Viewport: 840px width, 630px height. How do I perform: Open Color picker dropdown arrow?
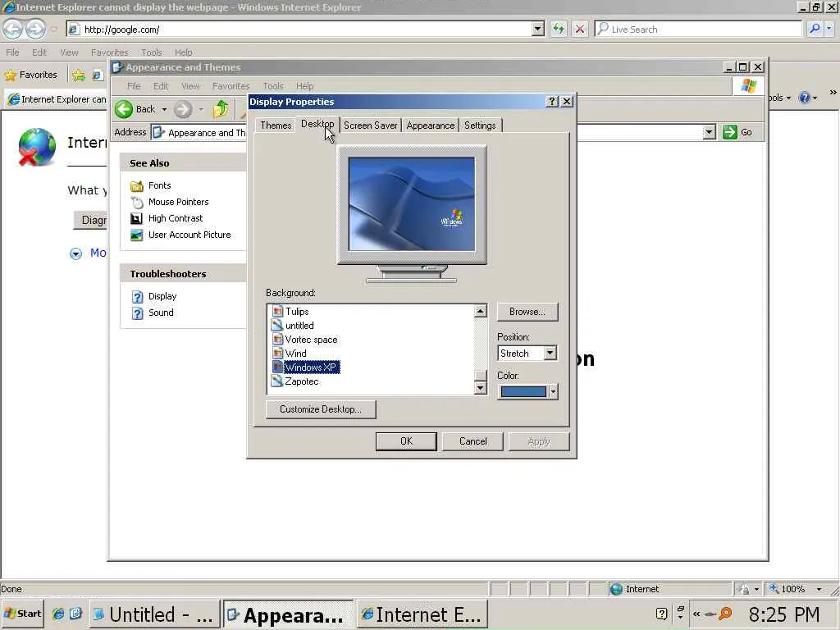[x=553, y=391]
